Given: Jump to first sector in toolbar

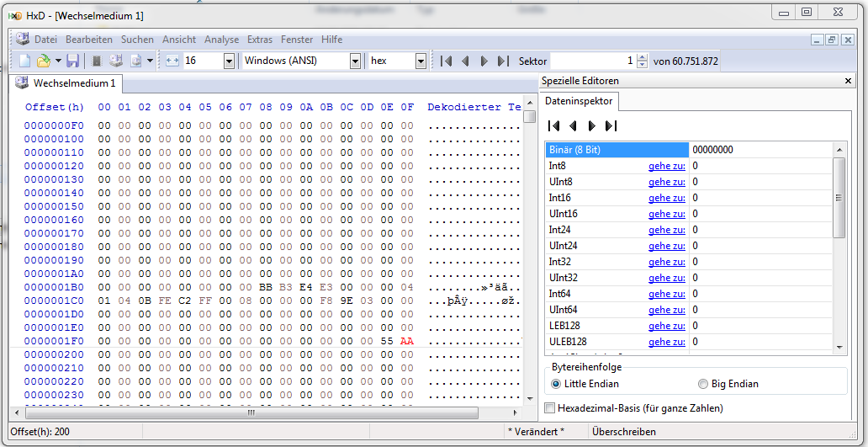Looking at the screenshot, I should coord(446,61).
